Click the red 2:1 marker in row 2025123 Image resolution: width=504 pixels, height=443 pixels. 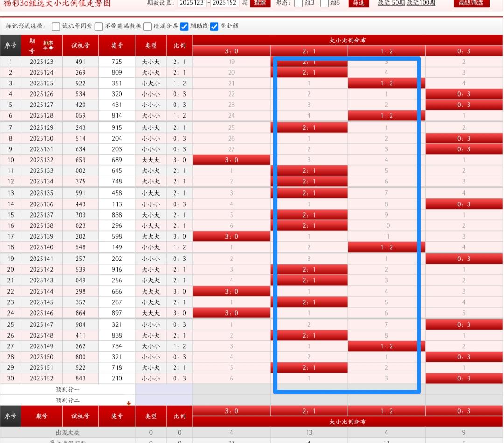(x=309, y=62)
